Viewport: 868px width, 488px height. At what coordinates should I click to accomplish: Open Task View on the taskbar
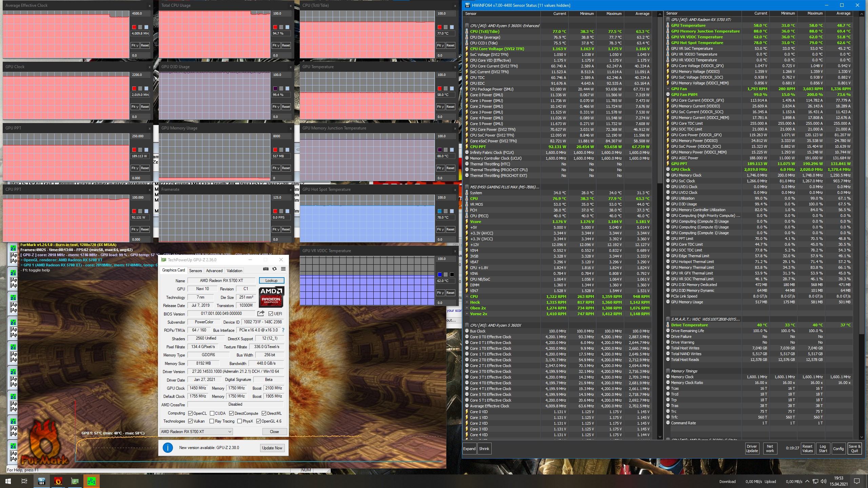point(24,481)
